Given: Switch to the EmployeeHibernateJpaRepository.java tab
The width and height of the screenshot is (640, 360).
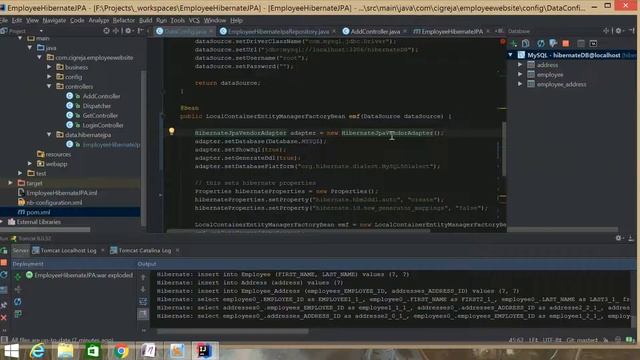Looking at the screenshot, I should (x=278, y=31).
